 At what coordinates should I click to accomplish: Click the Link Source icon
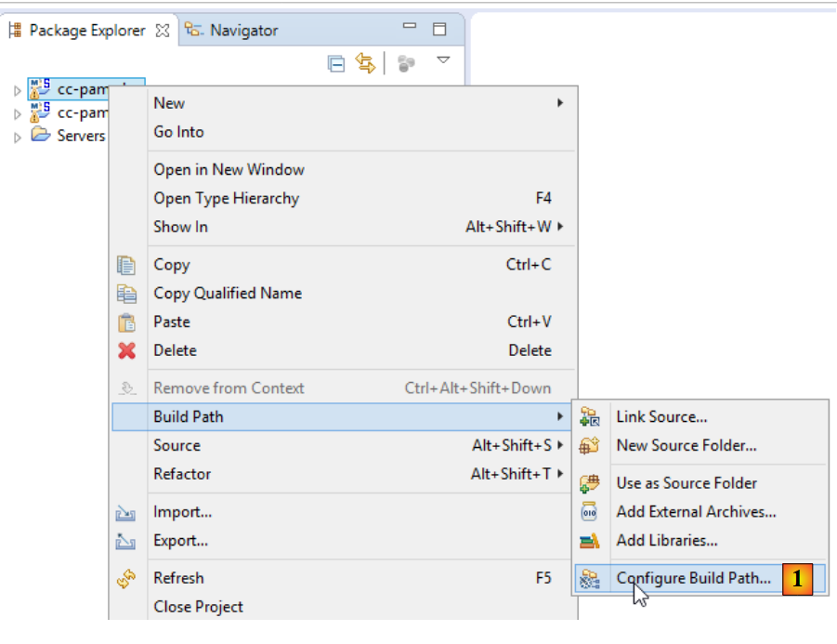(x=590, y=417)
